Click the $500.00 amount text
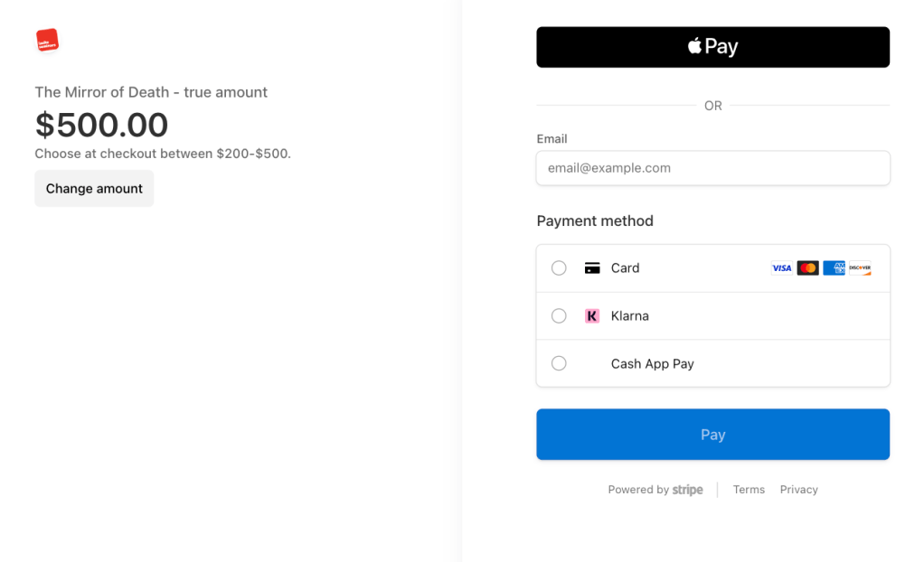The image size is (924, 562). 101,125
